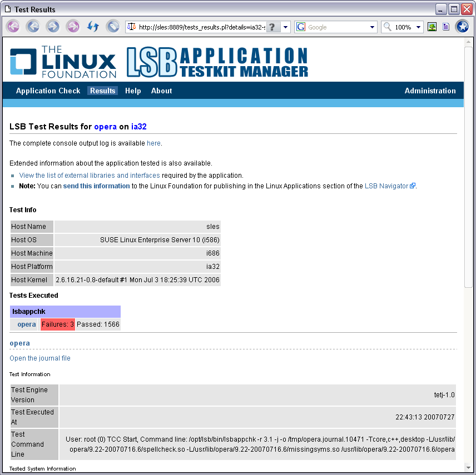The height and width of the screenshot is (475, 476).
Task: Click the 'opera' link in results heading
Action: (x=105, y=127)
